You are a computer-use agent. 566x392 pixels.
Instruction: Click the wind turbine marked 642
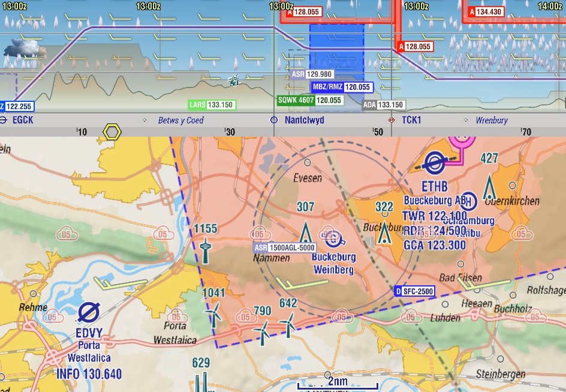pyautogui.click(x=288, y=324)
